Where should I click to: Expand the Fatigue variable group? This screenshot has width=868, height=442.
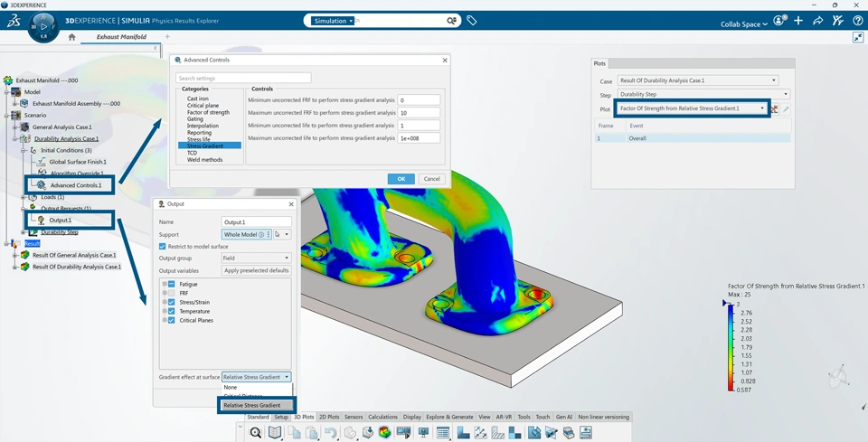(x=165, y=284)
